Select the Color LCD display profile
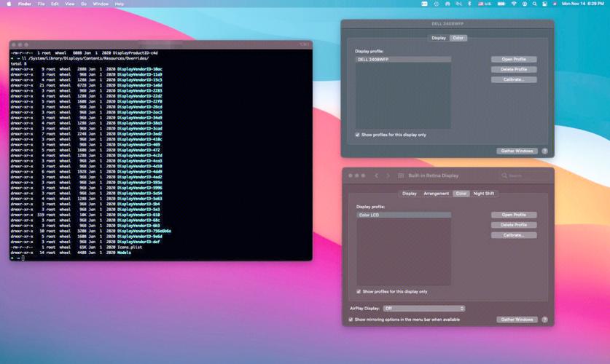 pyautogui.click(x=403, y=215)
